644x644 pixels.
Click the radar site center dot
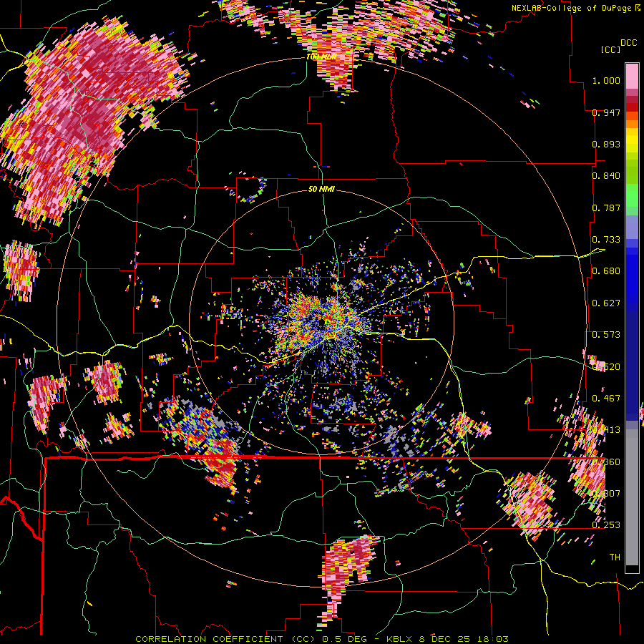point(321,324)
